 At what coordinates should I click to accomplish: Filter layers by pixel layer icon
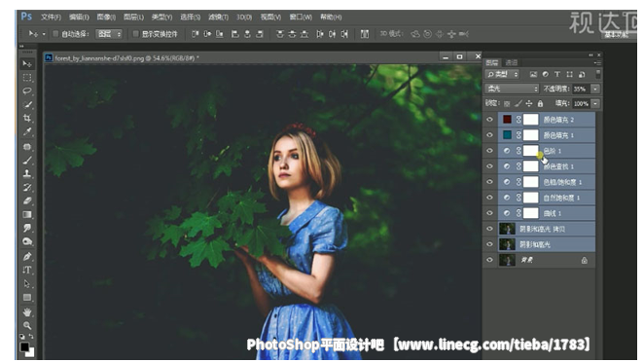[533, 74]
